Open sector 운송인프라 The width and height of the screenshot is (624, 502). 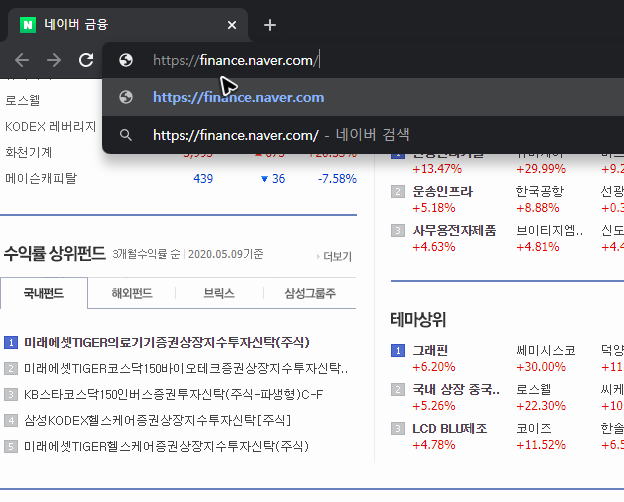pyautogui.click(x=442, y=191)
